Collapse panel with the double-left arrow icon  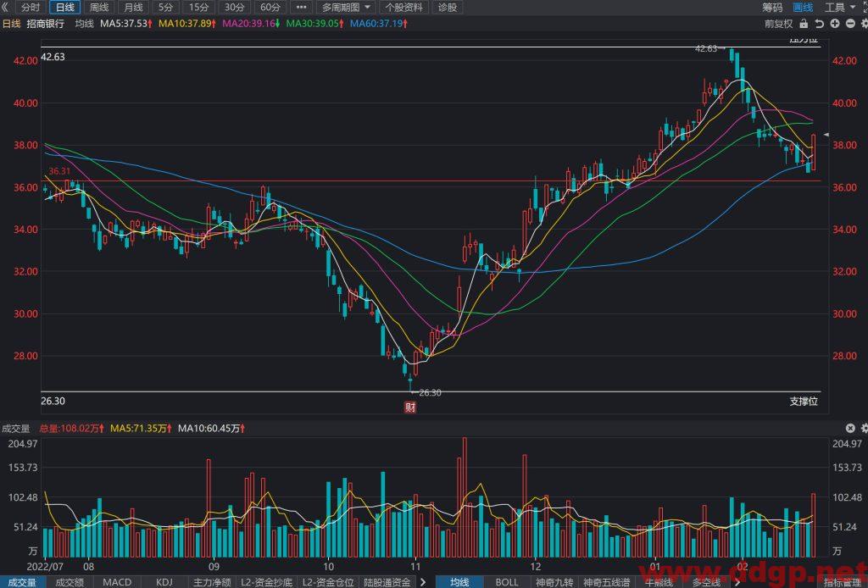pos(5,7)
